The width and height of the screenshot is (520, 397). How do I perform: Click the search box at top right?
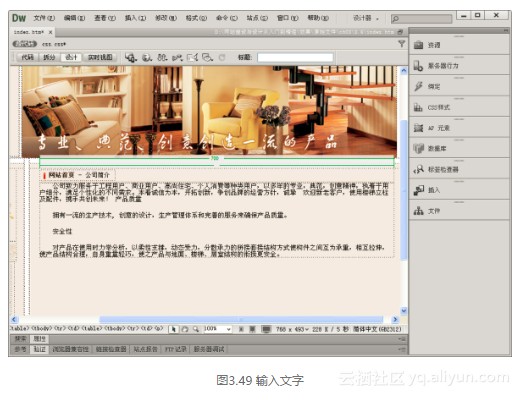tap(421, 18)
